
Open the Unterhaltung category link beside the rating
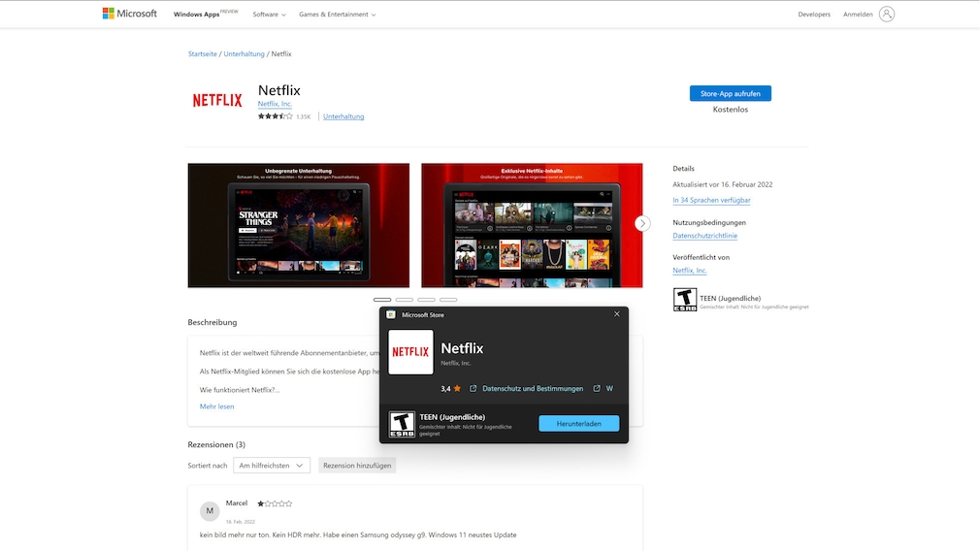tap(343, 116)
